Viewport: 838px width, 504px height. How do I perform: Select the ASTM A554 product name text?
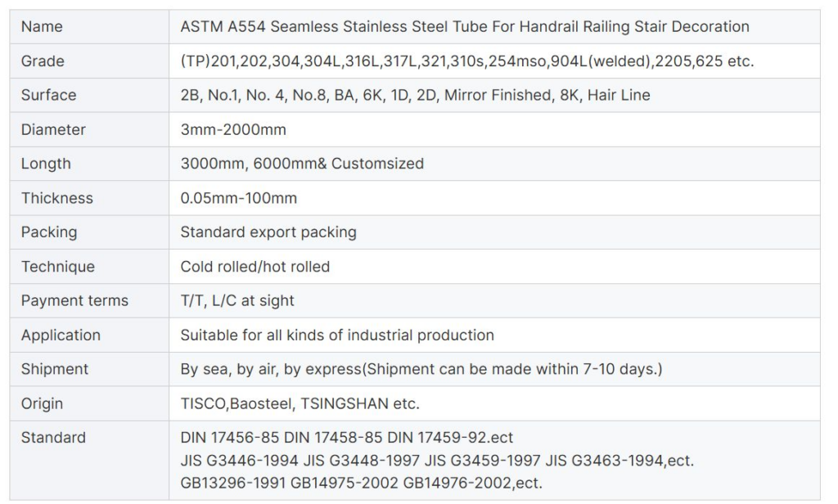(465, 27)
